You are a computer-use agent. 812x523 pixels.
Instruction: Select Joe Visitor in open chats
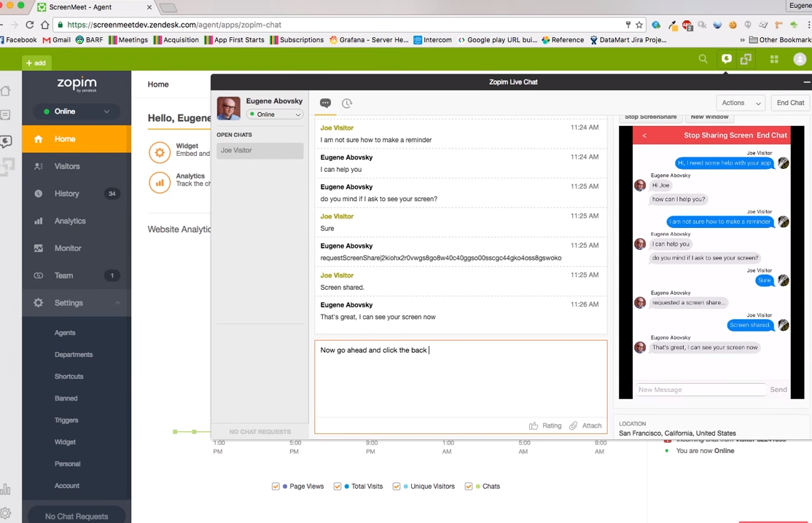260,151
